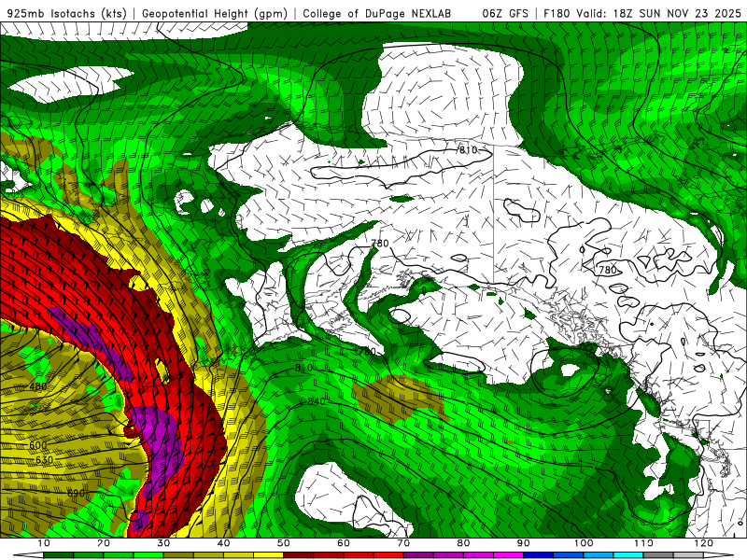
Task: Click the "F180" forecast hour text
Action: click(557, 13)
